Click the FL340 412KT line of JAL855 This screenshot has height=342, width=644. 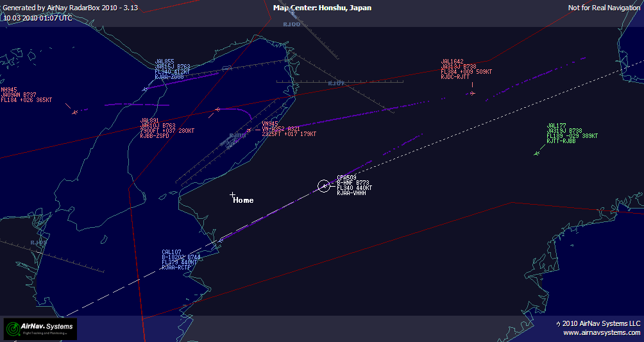pos(172,71)
